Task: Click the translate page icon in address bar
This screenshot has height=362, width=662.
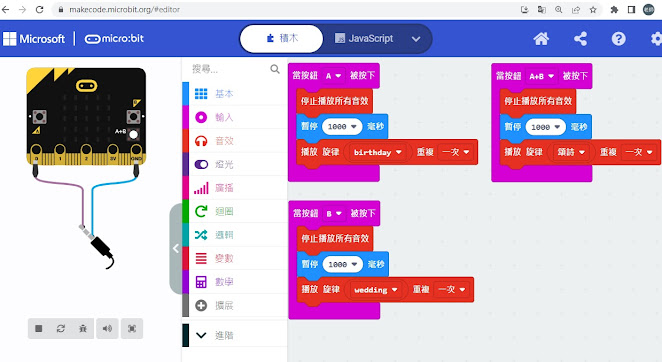Action: point(542,9)
